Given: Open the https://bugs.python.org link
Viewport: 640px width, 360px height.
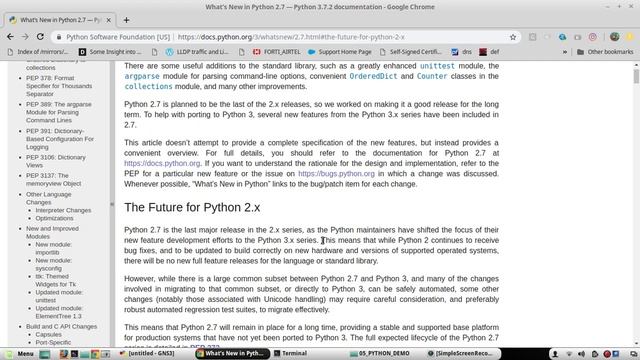Looking at the screenshot, I should [x=336, y=173].
